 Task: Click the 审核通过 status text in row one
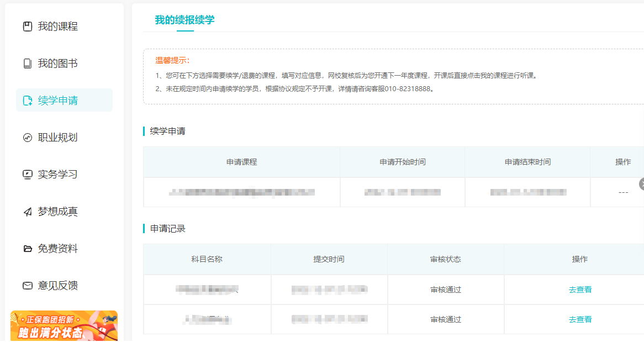[446, 289]
